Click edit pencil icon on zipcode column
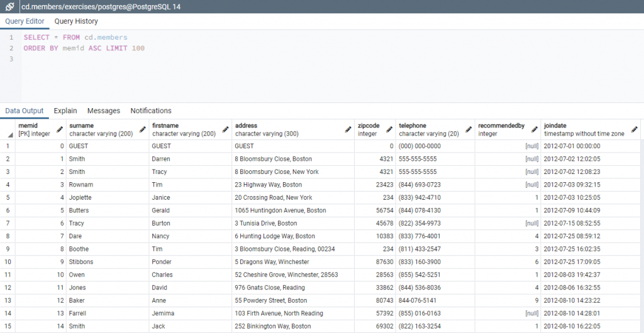Viewport: 644px width, 333px height. pyautogui.click(x=389, y=129)
